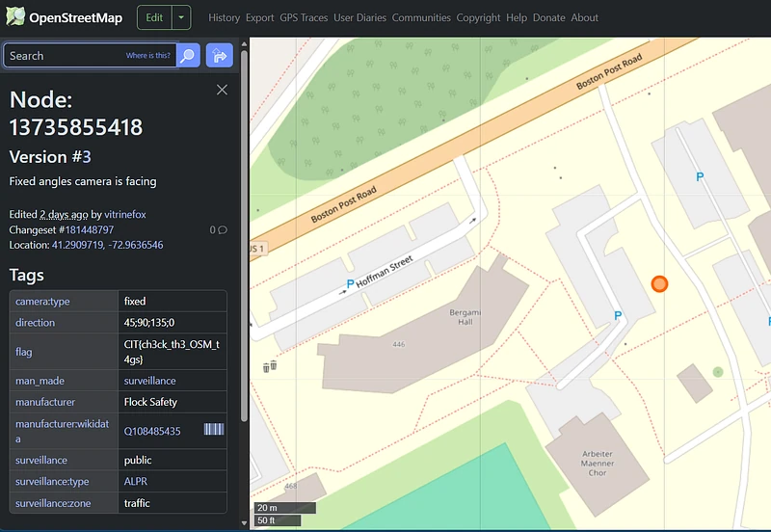Click the sidebar scroll down arrow
Viewport: 771px width, 532px height.
245,523
